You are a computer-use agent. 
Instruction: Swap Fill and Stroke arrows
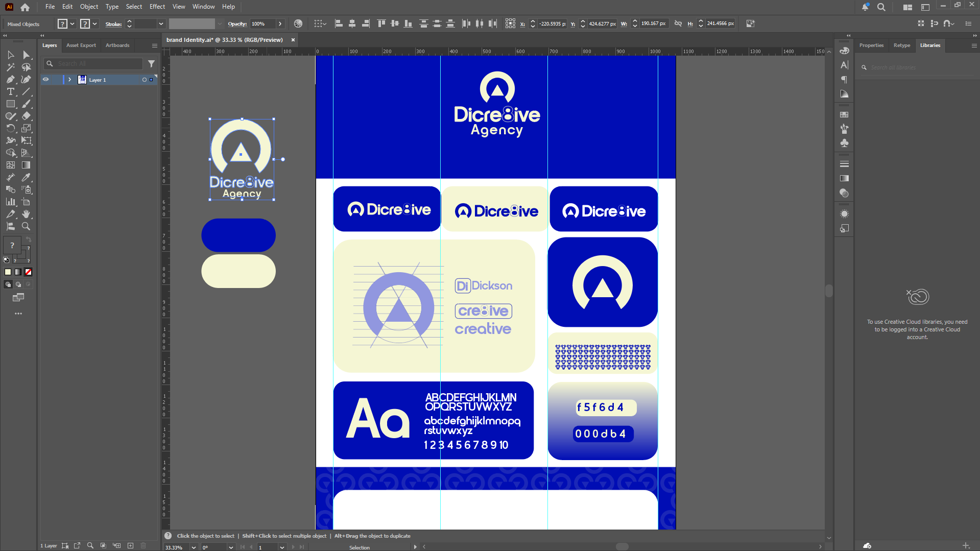[29, 239]
